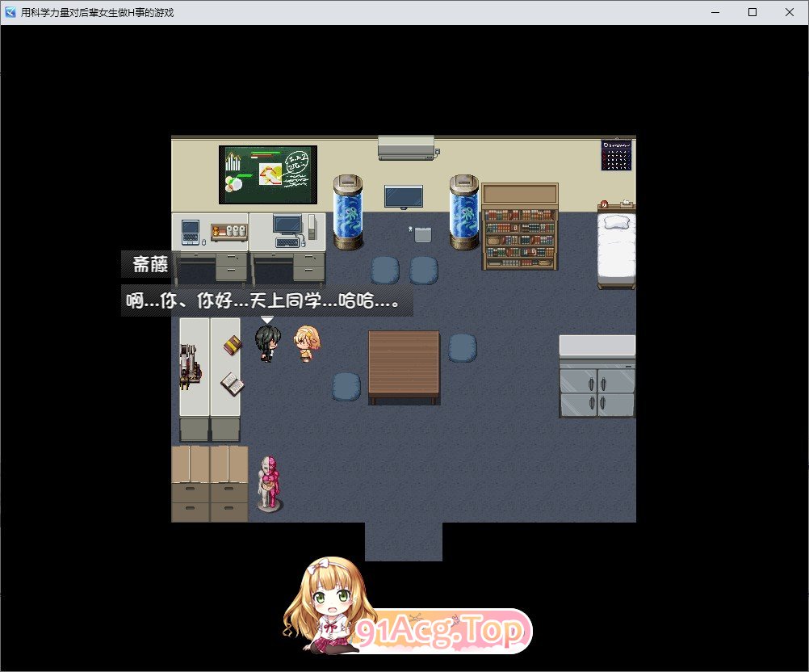Click the green chalkboard on the wall
Viewport: 809px width, 672px height.
[268, 174]
